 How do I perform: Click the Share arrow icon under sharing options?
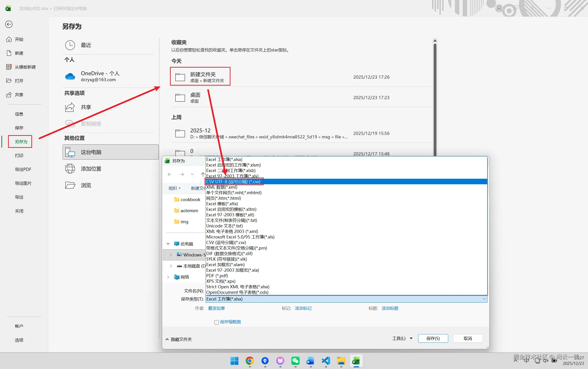(70, 107)
